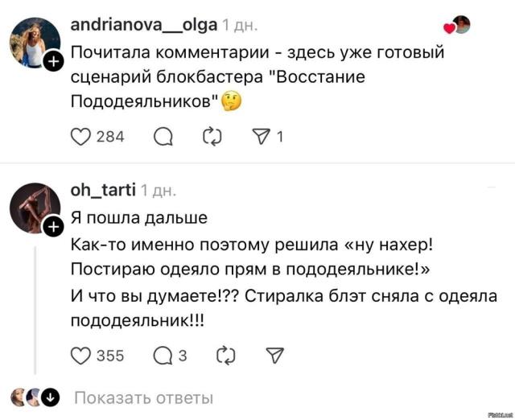Image resolution: width=515 pixels, height=420 pixels.
Task: Click "Показать ответы" to show replies
Action: (143, 397)
